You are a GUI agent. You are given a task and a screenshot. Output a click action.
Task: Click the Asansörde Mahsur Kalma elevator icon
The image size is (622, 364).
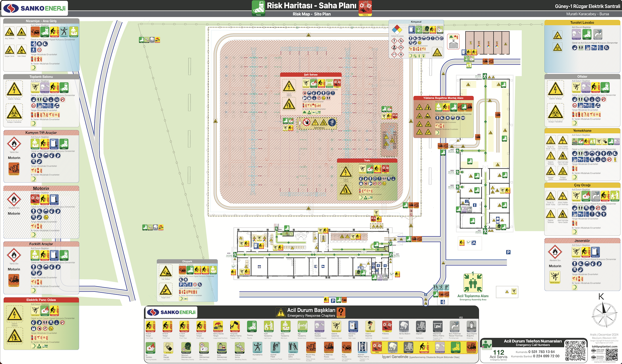coord(362,347)
